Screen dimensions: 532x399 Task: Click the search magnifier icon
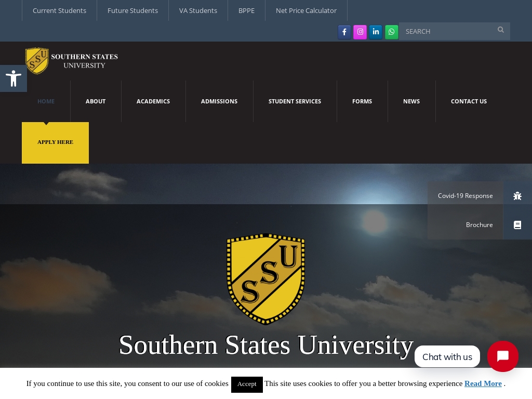tap(500, 30)
